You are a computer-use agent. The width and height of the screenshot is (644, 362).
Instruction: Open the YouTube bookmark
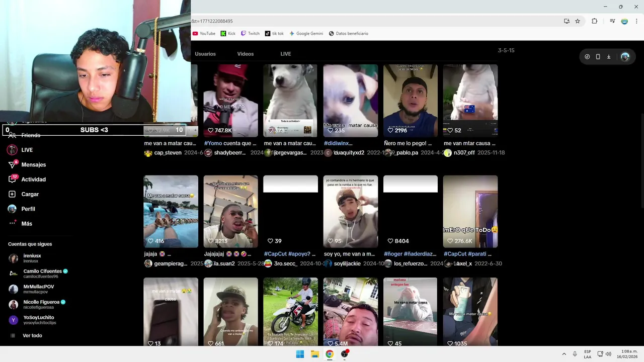click(204, 34)
